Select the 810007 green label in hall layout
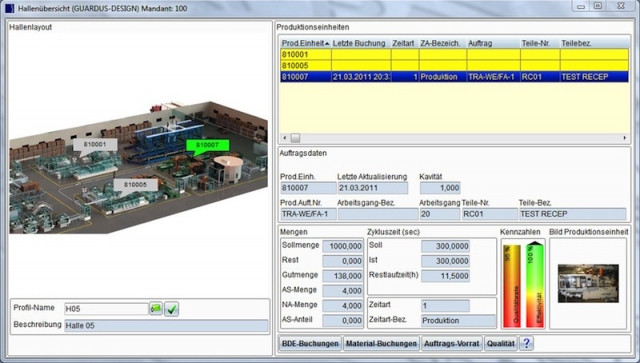The width and height of the screenshot is (640, 363). pos(207,146)
